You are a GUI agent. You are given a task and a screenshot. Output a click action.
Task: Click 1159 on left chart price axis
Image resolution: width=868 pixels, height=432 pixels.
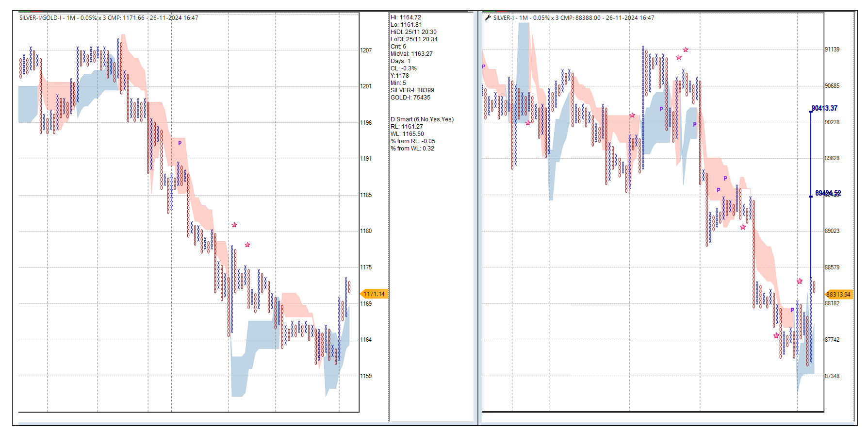tap(366, 376)
